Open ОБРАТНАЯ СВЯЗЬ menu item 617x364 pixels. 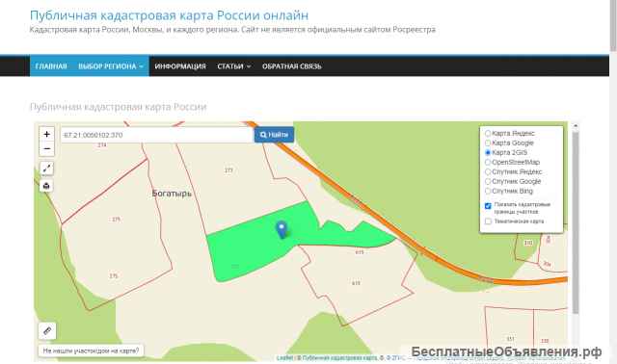tap(291, 66)
